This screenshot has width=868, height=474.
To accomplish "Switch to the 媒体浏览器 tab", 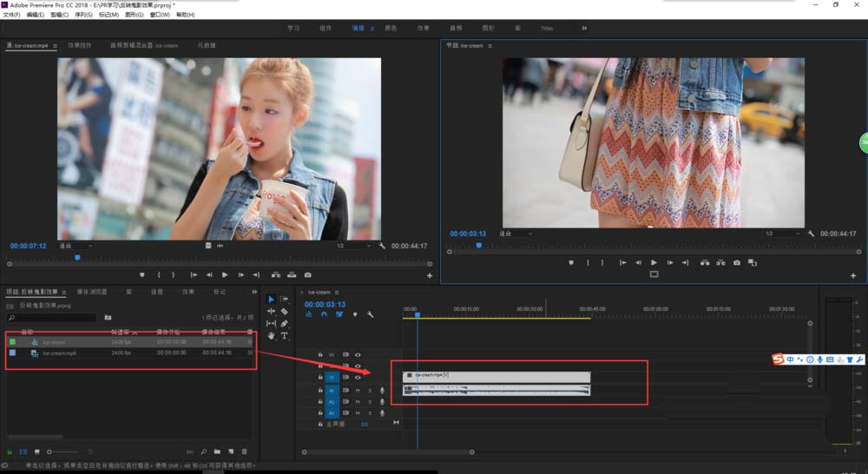I will click(92, 292).
